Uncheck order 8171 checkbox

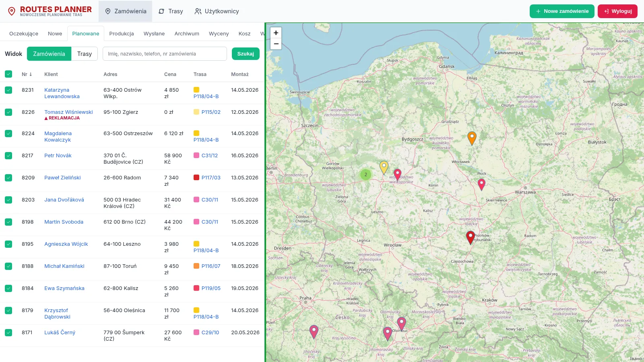click(x=8, y=333)
